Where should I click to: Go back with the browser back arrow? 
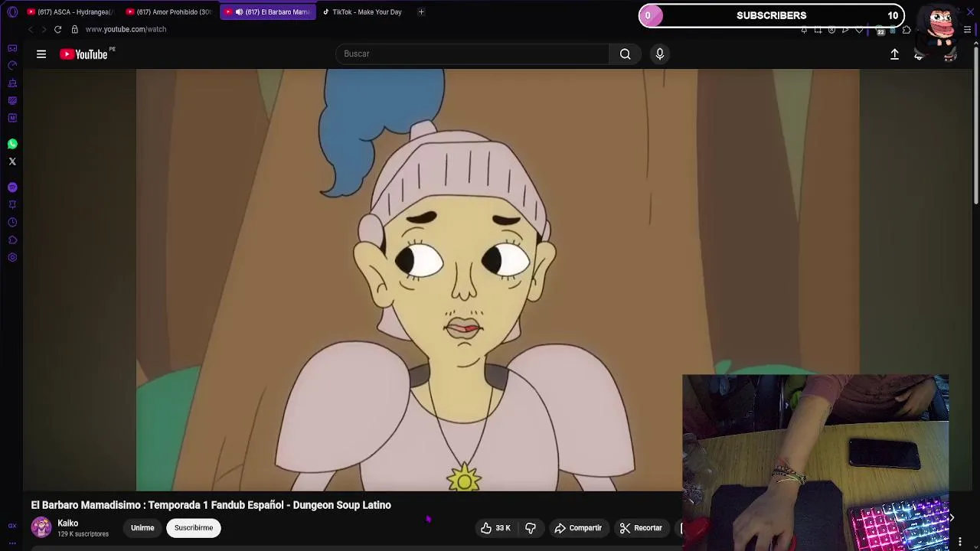pos(31,29)
